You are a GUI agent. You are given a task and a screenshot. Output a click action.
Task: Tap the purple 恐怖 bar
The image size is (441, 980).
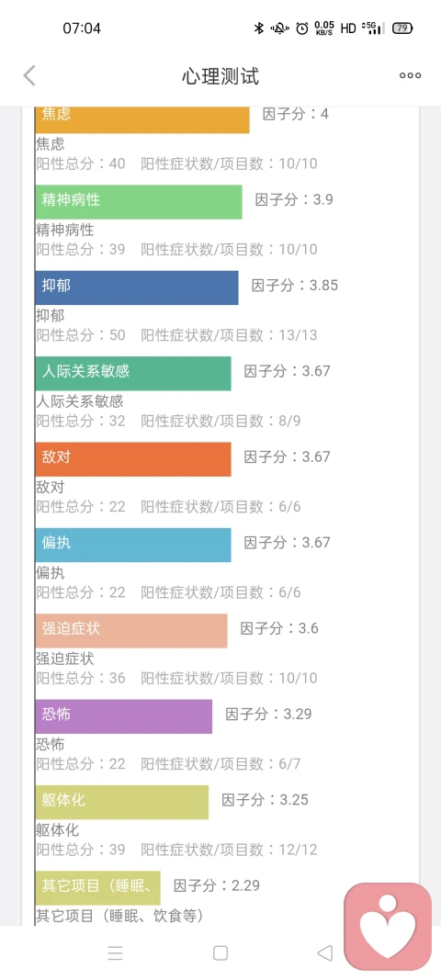tap(123, 715)
